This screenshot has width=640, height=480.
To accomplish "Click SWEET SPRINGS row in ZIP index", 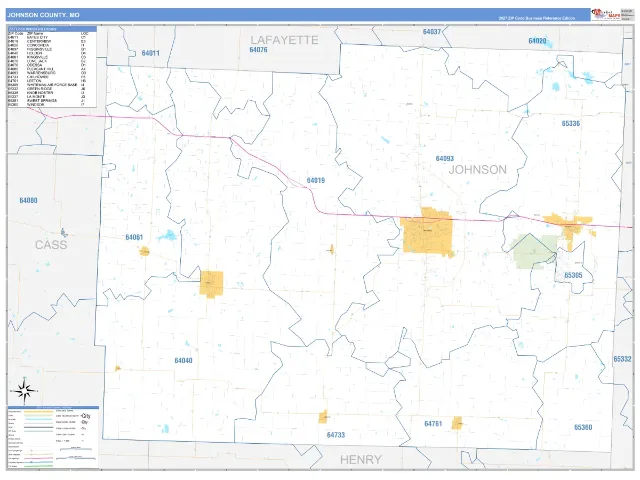I will click(47, 100).
